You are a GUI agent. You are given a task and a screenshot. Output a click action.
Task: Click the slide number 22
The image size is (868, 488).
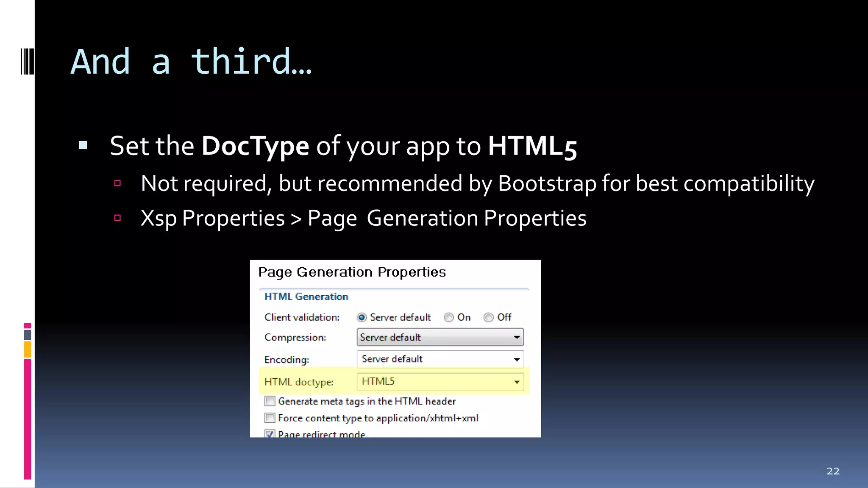[x=833, y=471]
